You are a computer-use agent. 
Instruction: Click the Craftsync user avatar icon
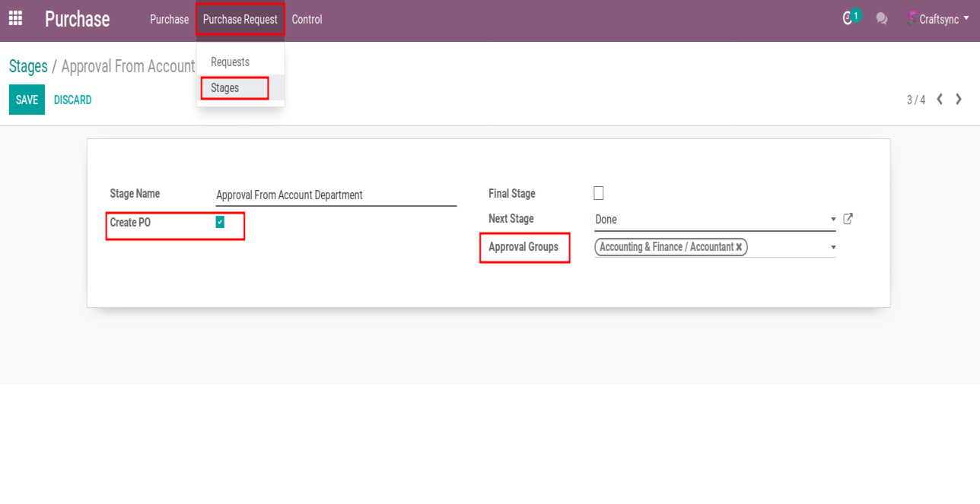pos(912,19)
